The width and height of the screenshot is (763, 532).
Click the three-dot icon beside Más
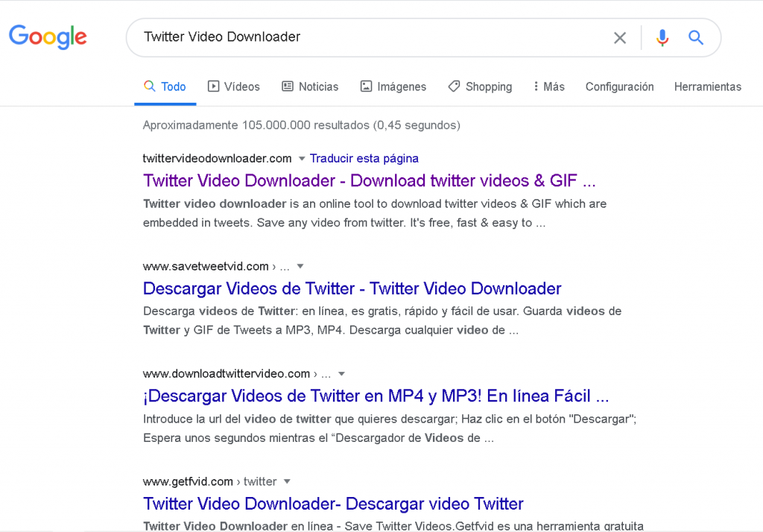[536, 86]
